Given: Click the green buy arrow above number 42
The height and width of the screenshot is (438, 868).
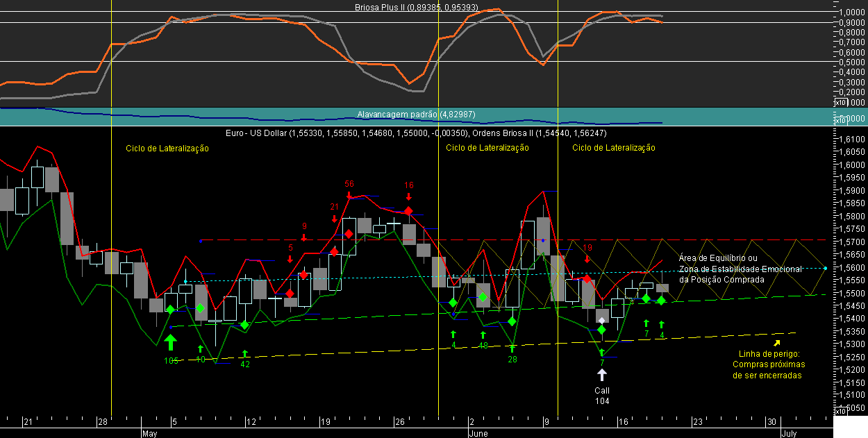Looking at the screenshot, I should click(x=244, y=353).
